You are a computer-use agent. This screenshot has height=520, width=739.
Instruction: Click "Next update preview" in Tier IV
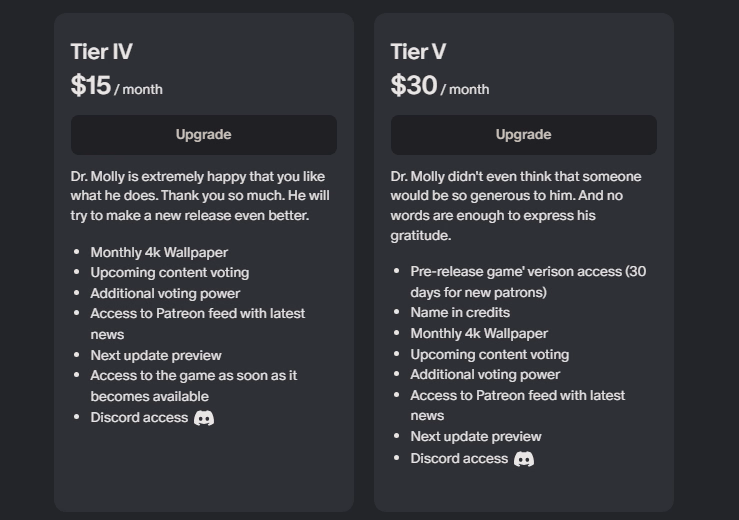(156, 355)
